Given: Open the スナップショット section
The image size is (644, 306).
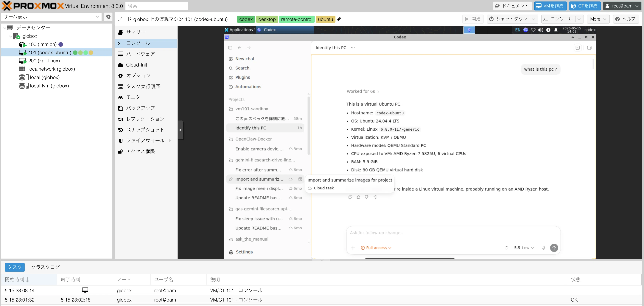Looking at the screenshot, I should pos(146,130).
